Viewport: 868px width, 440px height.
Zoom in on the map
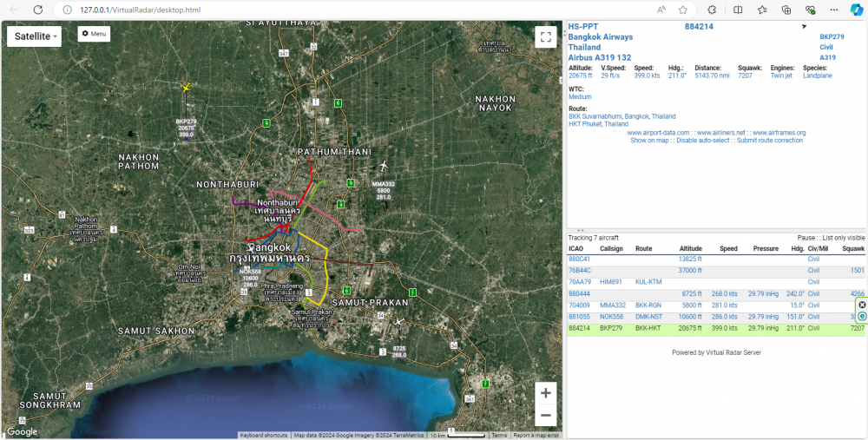click(x=545, y=393)
